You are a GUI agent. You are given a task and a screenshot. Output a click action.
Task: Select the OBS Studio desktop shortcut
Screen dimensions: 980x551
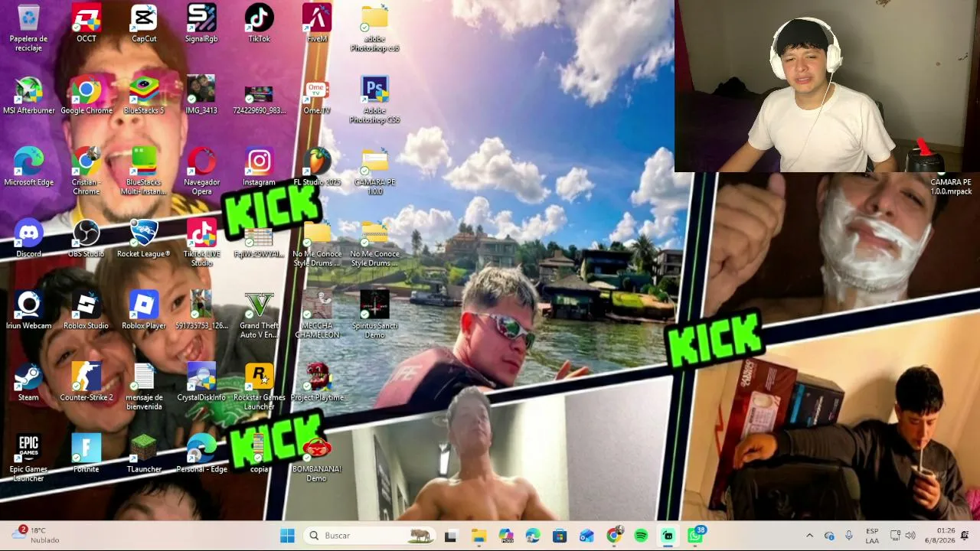click(x=87, y=239)
